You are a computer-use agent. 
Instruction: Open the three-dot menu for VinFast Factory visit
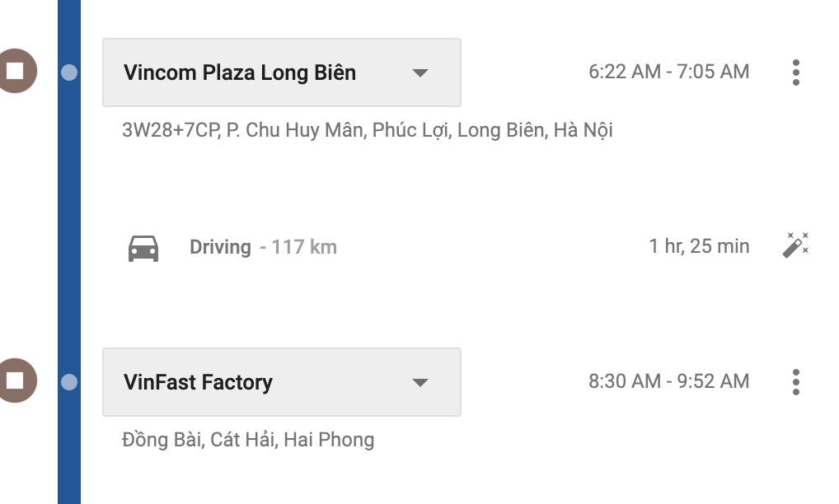[x=795, y=382]
